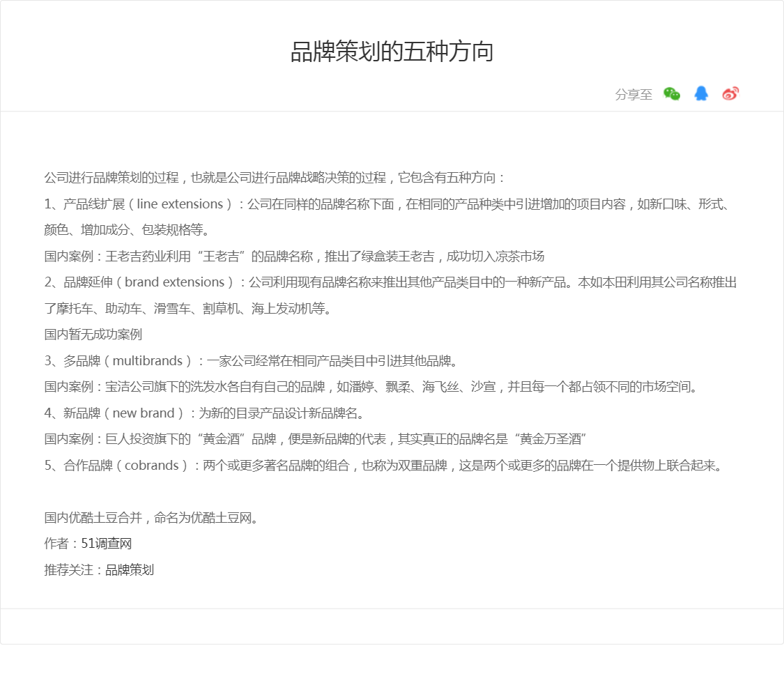Viewport: 784px width, 697px height.
Task: Click the brand extensions paragraph
Action: pyautogui.click(x=390, y=282)
